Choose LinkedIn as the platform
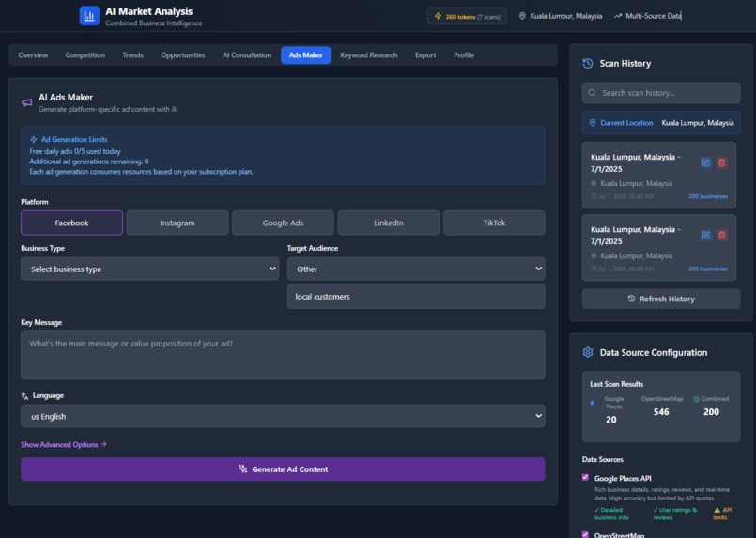Screen dimensions: 756x538 pos(389,223)
